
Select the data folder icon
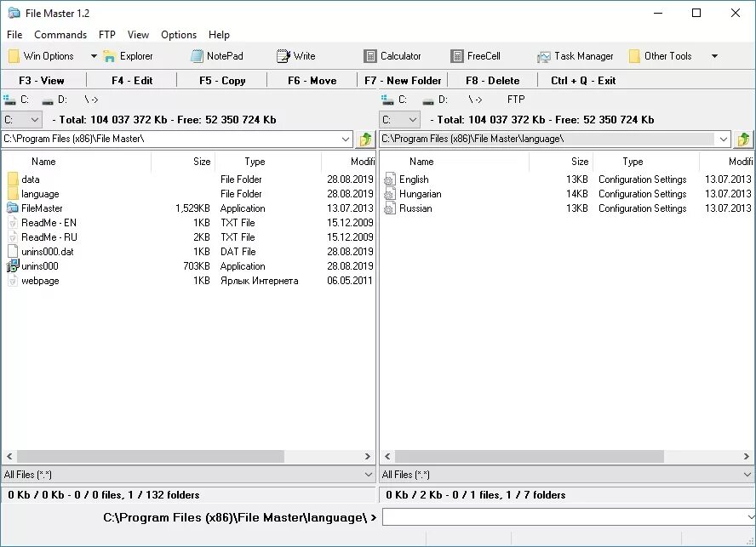pos(13,179)
